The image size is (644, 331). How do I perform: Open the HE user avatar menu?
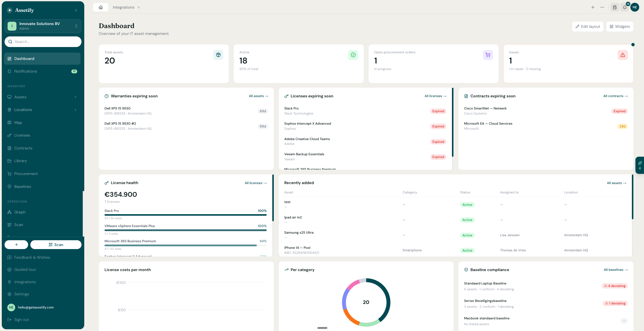click(x=635, y=7)
